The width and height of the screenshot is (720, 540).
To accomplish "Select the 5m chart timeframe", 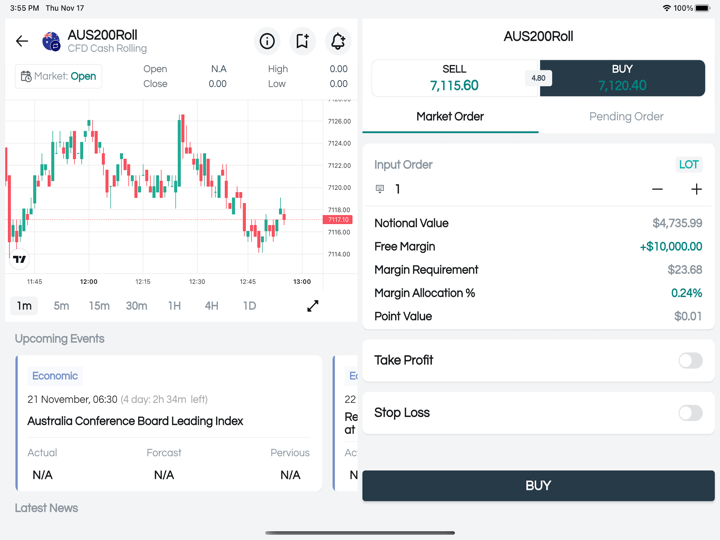I will tap(62, 306).
